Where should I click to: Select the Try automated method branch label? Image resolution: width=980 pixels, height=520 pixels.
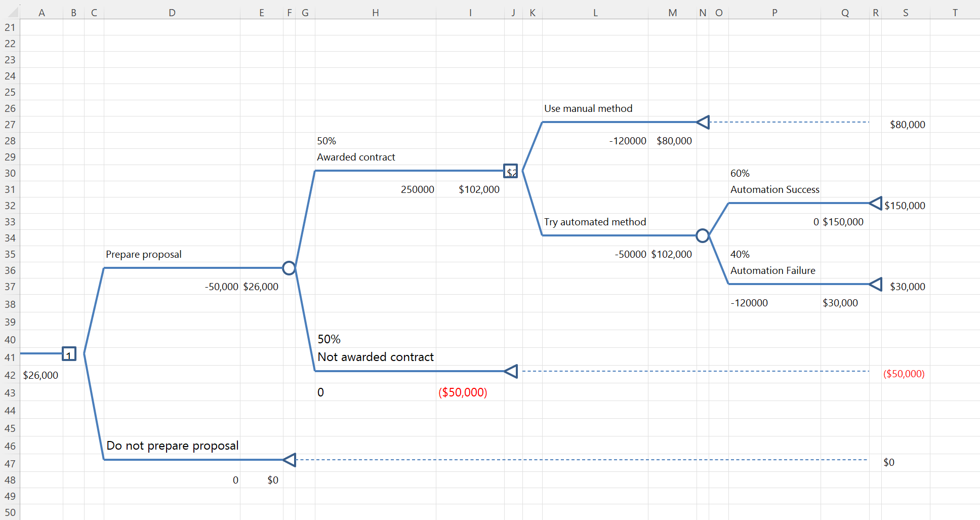coord(595,222)
